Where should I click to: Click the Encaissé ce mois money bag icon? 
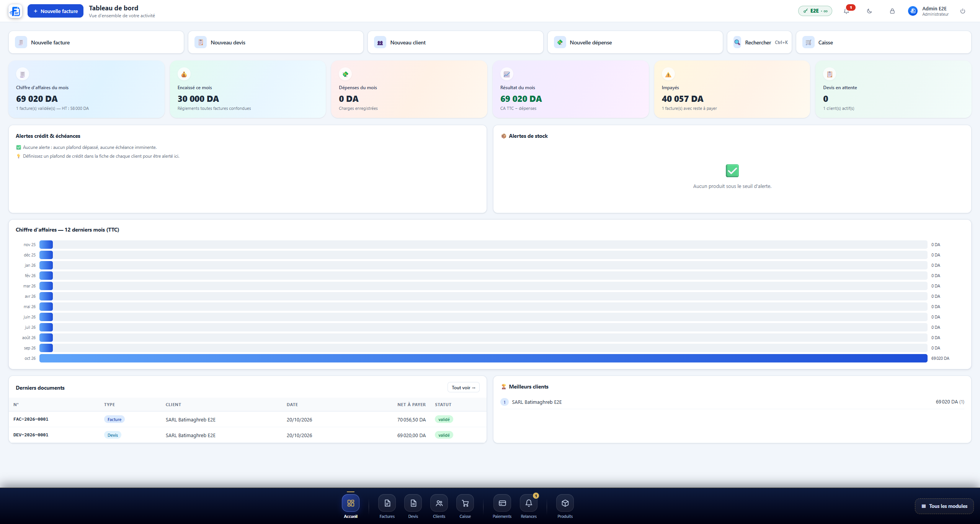tap(184, 74)
